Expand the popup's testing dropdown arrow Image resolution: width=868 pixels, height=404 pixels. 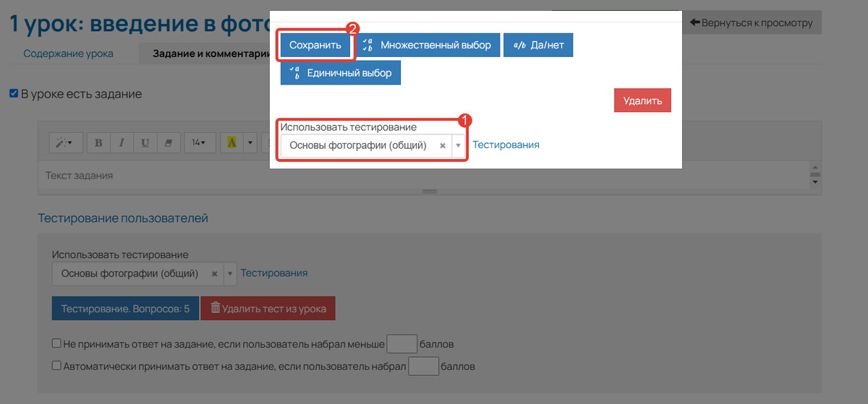458,145
